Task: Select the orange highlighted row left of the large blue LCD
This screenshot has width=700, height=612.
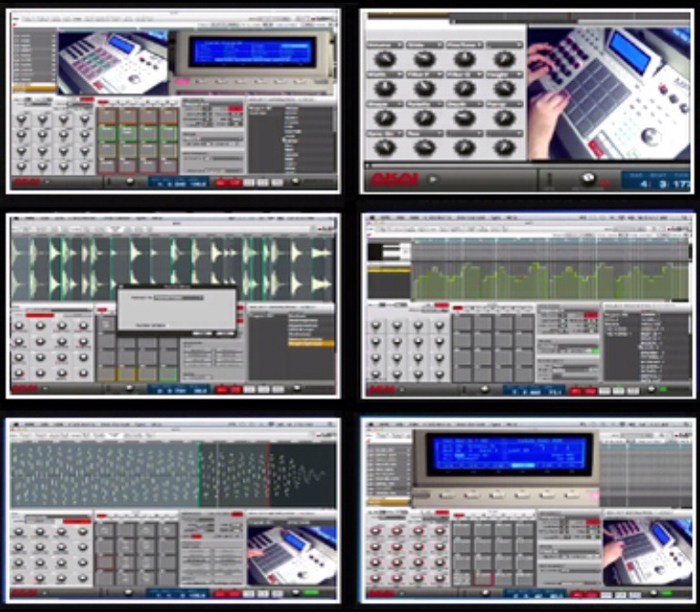Action: point(389,502)
